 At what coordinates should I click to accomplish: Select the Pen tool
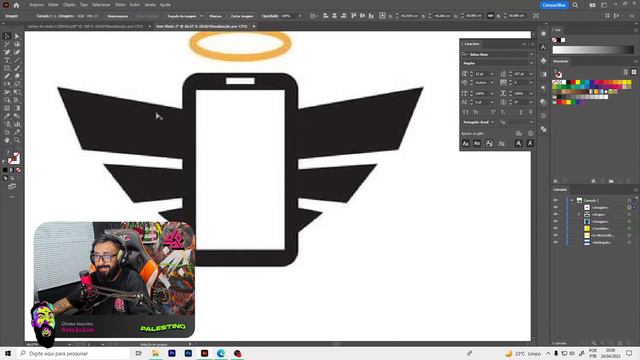7,52
